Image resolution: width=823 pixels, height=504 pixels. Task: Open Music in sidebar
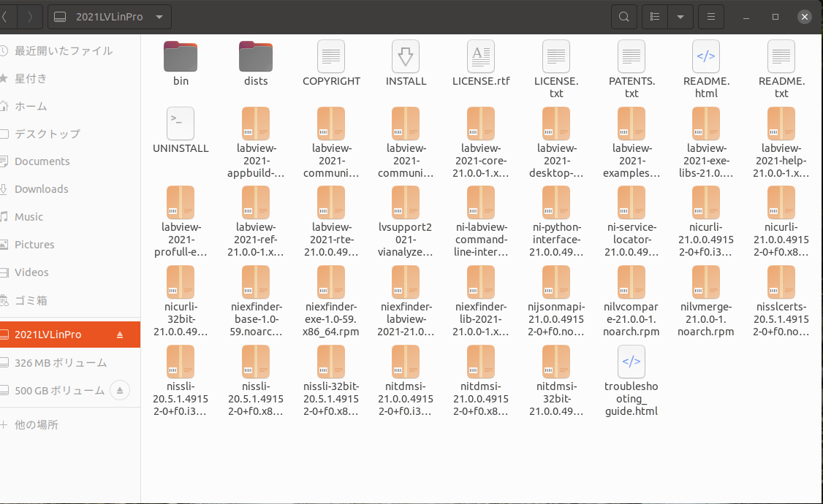click(x=70, y=217)
